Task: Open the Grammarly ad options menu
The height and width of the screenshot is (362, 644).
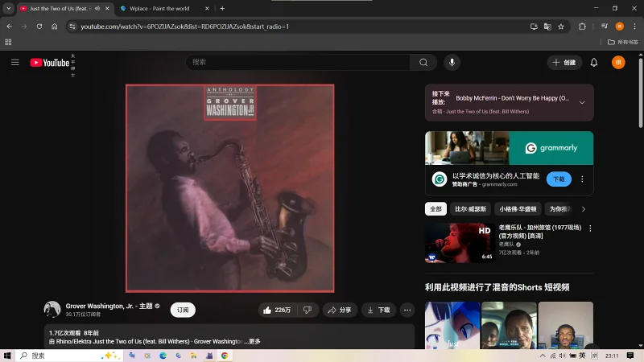Action: pyautogui.click(x=582, y=179)
